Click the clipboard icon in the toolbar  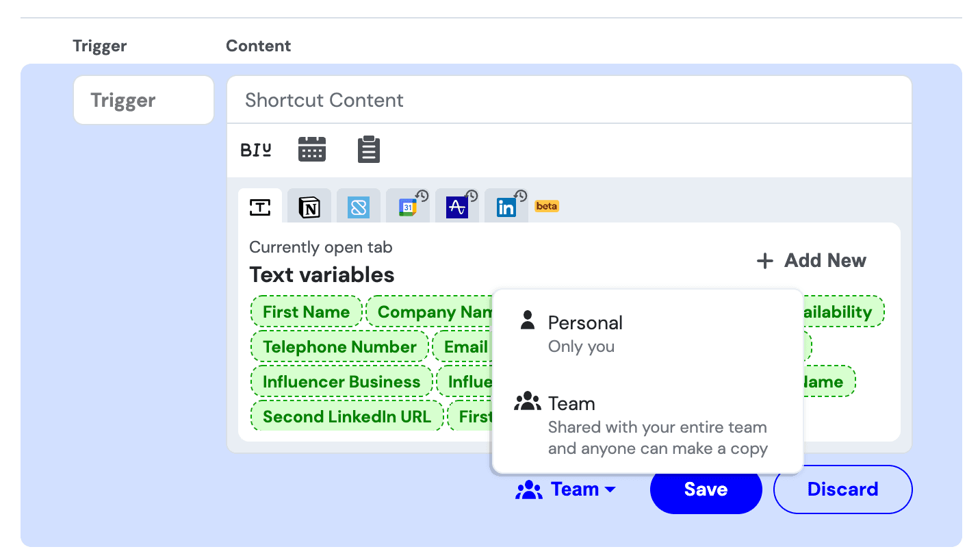coord(368,149)
